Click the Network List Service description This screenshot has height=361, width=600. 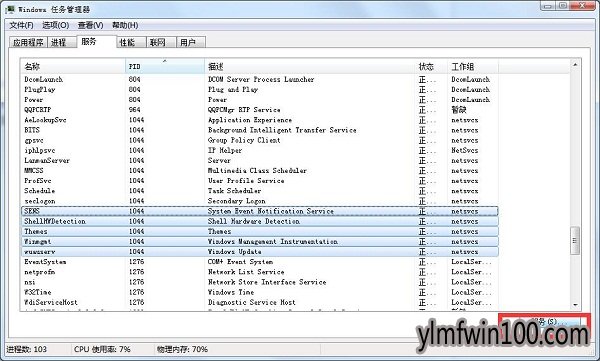(x=246, y=272)
